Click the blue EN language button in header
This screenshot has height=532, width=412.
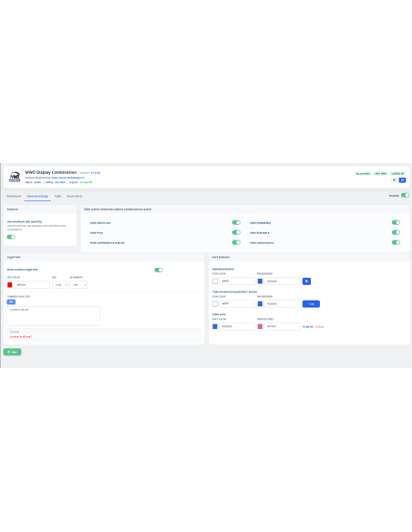click(402, 180)
